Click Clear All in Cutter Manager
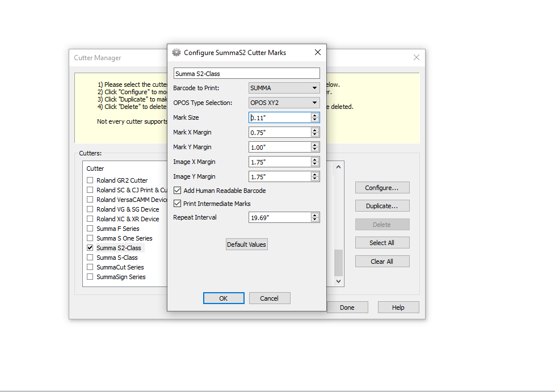 [x=382, y=261]
